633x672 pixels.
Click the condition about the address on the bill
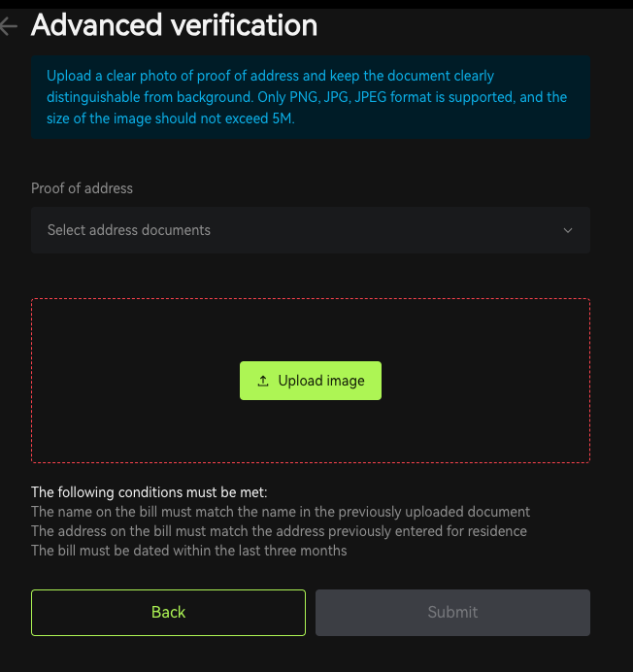coord(279,531)
